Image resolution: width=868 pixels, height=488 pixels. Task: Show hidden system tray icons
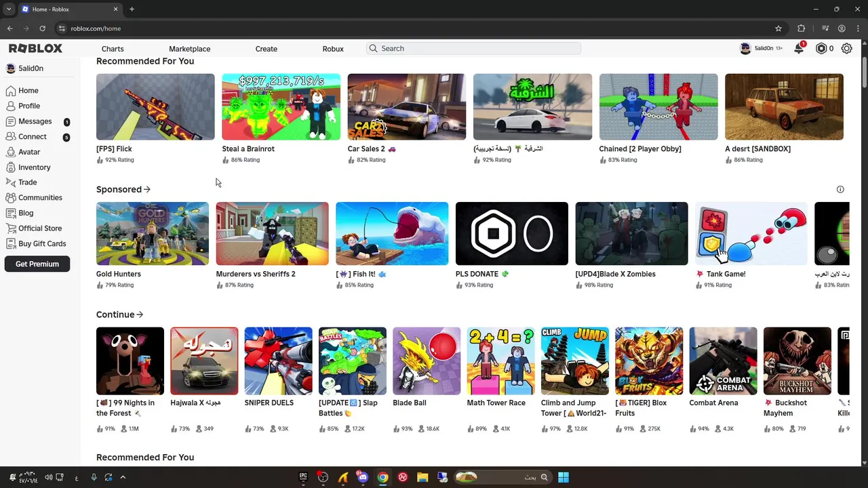(x=123, y=477)
